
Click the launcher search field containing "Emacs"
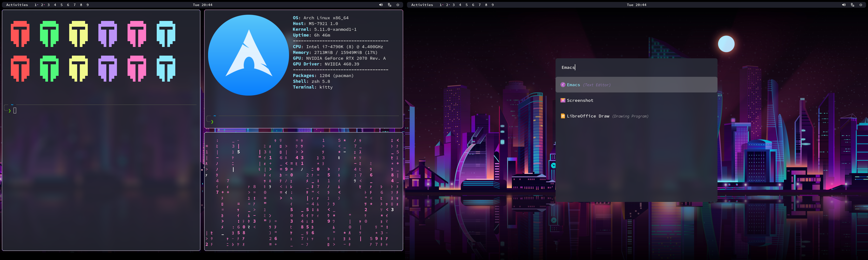point(636,67)
